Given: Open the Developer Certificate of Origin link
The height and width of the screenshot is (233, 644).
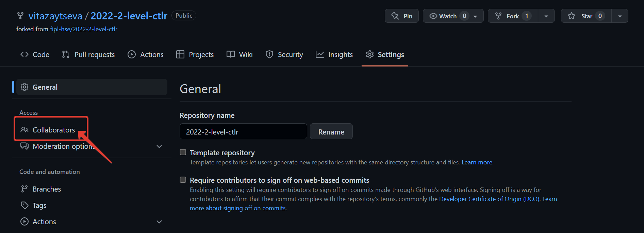Looking at the screenshot, I should [x=489, y=199].
